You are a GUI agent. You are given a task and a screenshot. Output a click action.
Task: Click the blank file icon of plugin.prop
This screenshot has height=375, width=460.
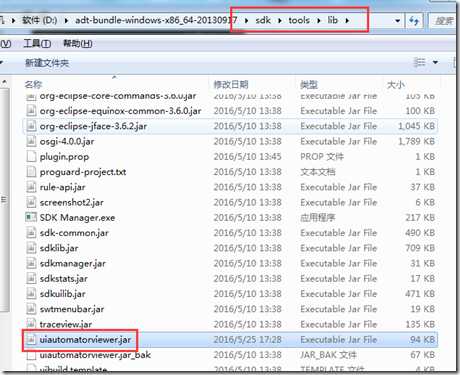click(31, 156)
